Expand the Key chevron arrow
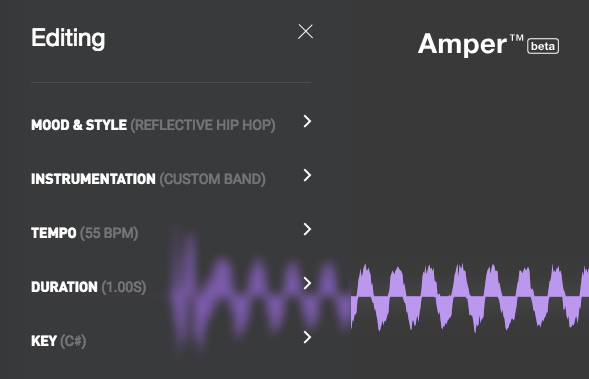Viewport: 589px width, 379px height. coord(307,337)
